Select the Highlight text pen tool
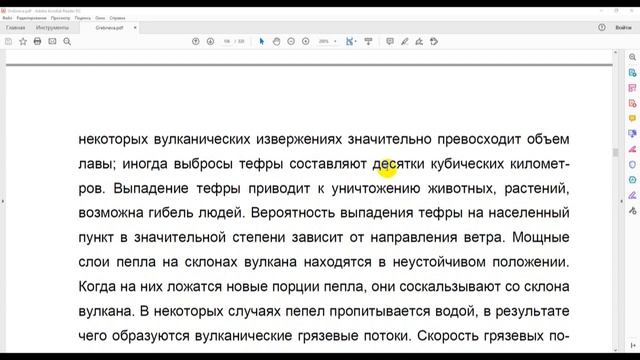This screenshot has height=360, width=640. (404, 41)
